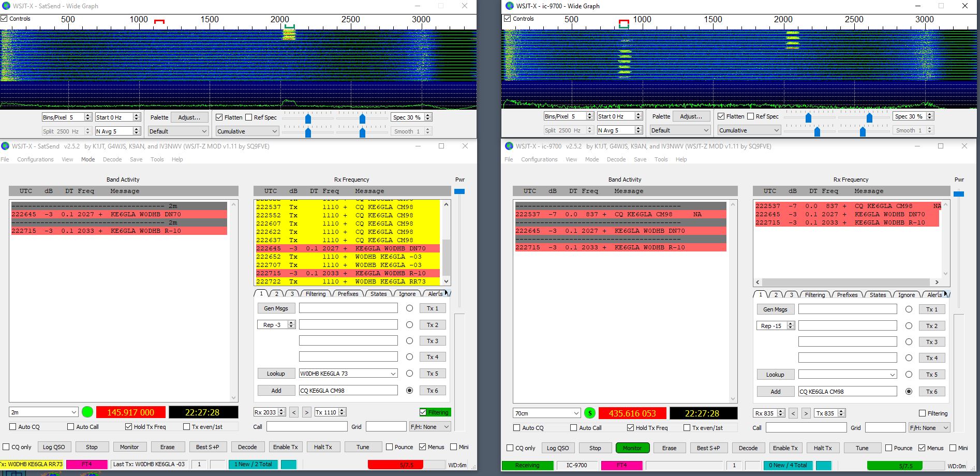
Task: Click WSJT-X globe icon in ic-9700 main window title
Action: [509, 146]
